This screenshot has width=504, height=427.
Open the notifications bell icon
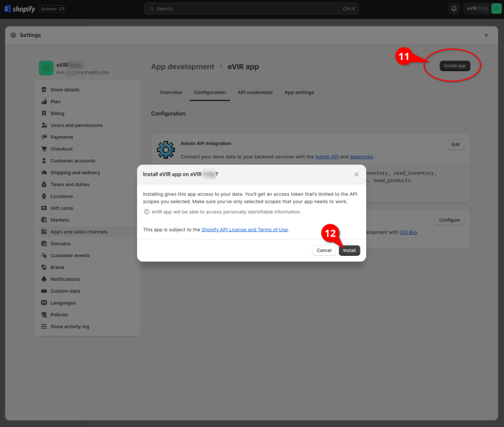454,8
